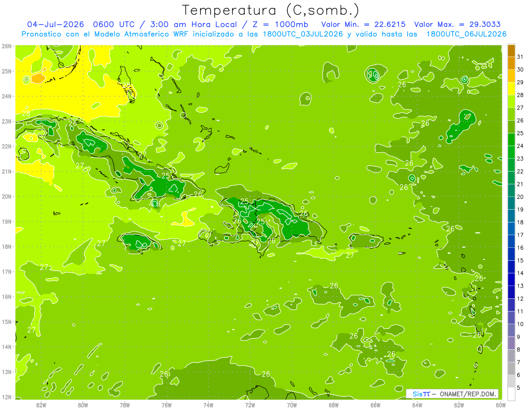Click the color bar label '29'
This screenshot has height=411, width=532.
[520, 82]
